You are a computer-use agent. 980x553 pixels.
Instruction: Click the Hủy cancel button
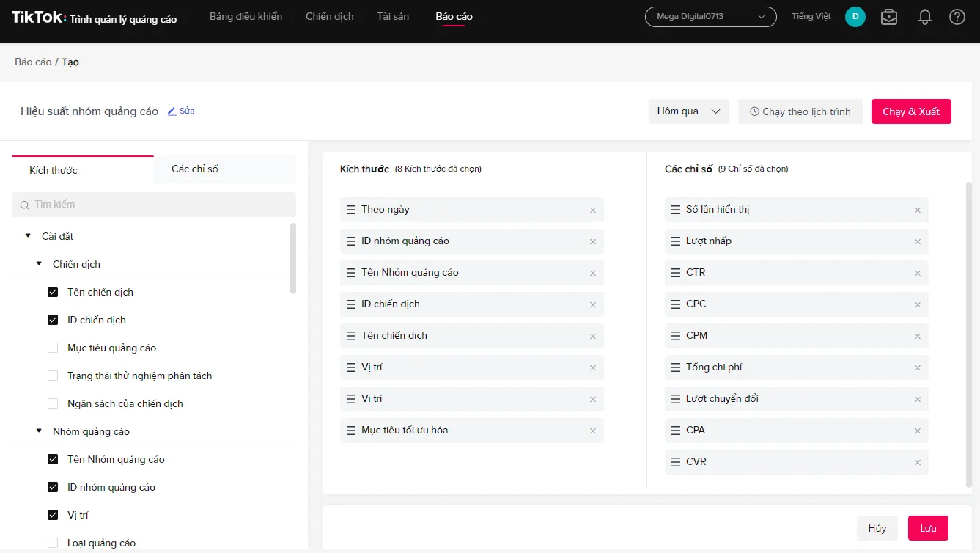tap(877, 528)
